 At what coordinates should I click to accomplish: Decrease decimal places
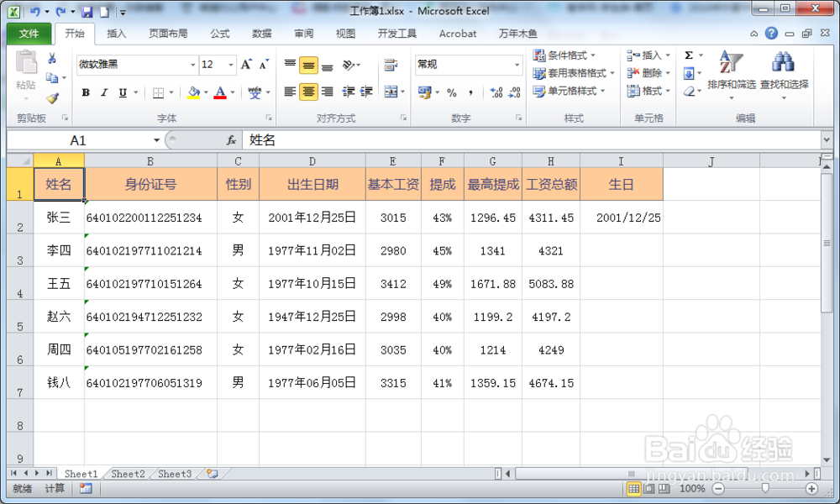[514, 92]
